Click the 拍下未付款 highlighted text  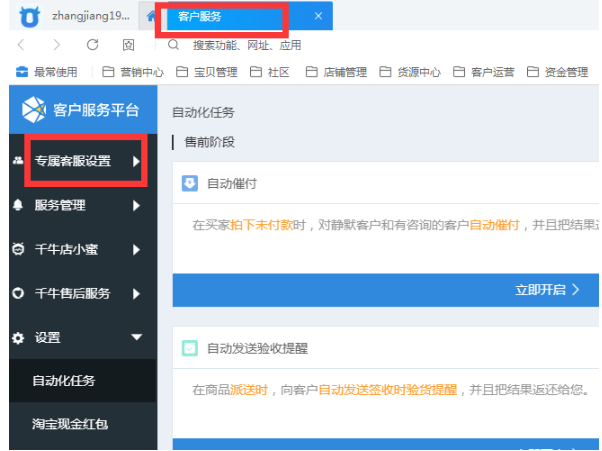pos(261,225)
